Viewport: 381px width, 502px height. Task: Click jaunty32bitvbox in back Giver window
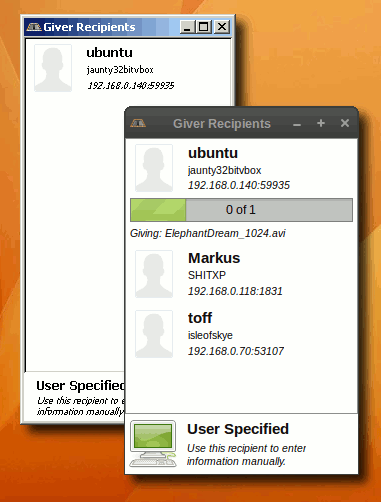120,70
